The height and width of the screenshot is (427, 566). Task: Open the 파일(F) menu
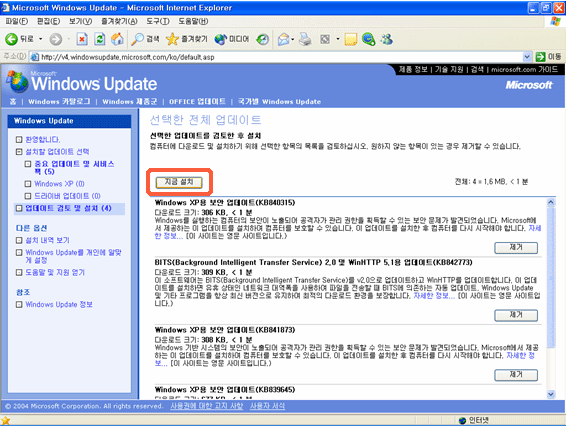point(17,21)
